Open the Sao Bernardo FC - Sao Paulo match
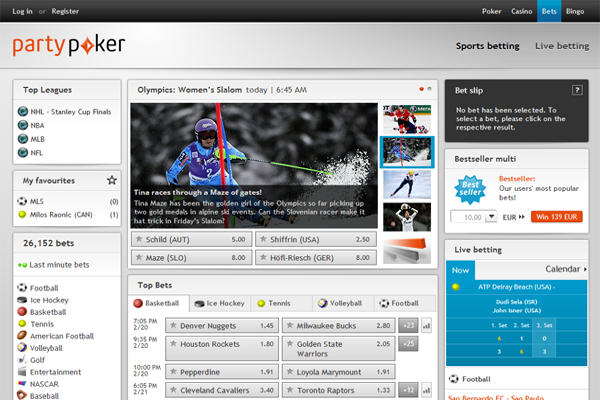 496,397
